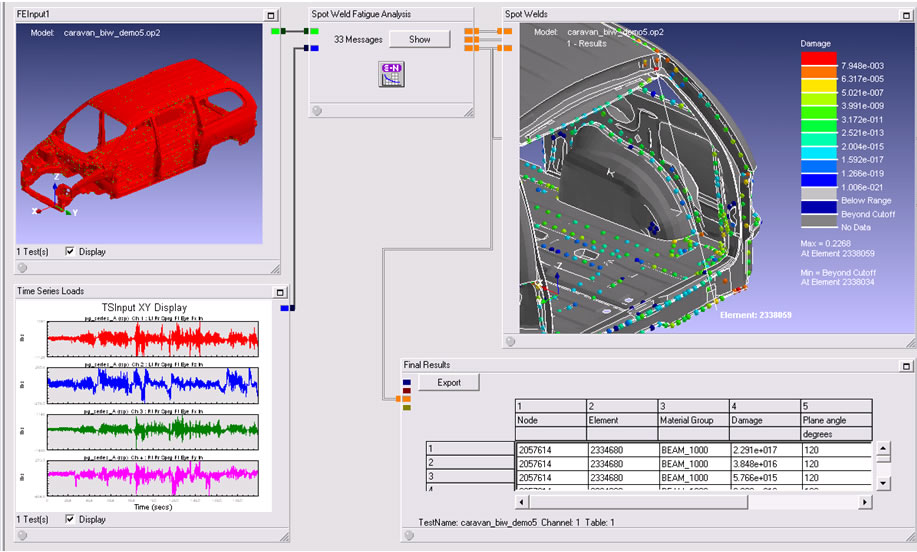
Task: Click the TSInput XY Display title
Action: [144, 308]
